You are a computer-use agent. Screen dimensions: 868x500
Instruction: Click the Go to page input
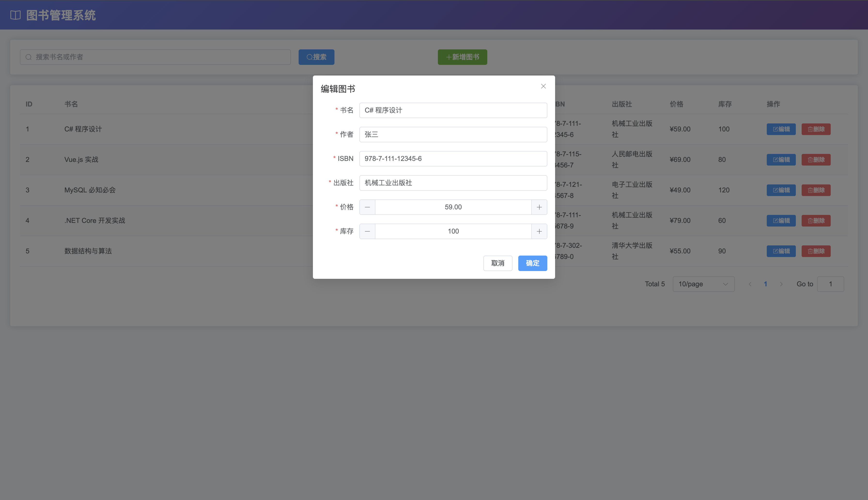pyautogui.click(x=830, y=284)
